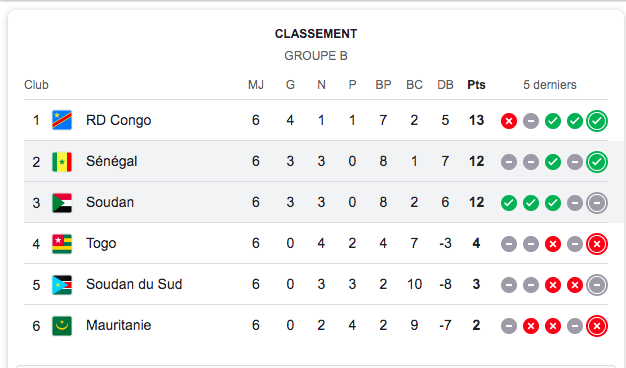Click the Pts column header
626x368 pixels.
tap(476, 85)
